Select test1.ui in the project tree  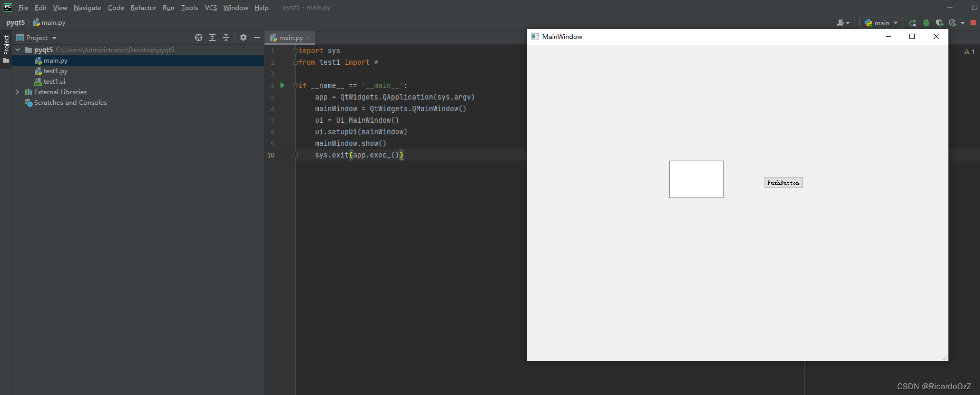pos(54,82)
